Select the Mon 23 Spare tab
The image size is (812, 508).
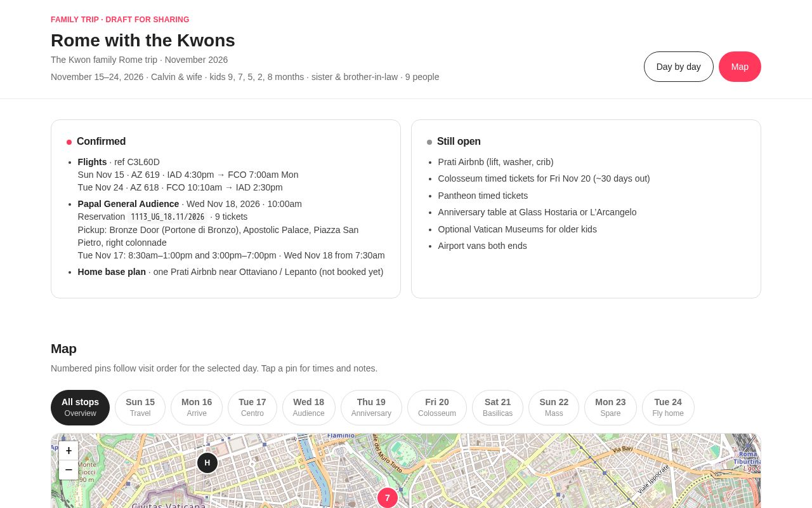coord(610,408)
